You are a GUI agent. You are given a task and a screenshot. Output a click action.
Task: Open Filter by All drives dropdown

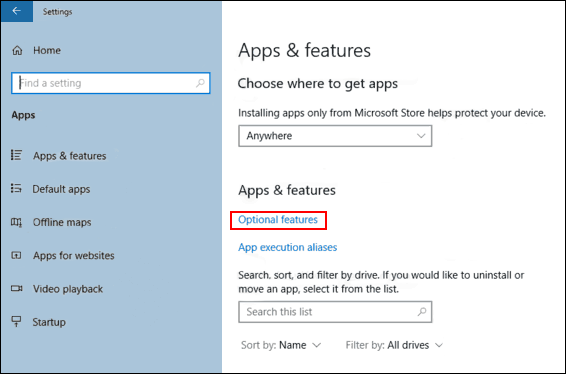click(394, 345)
